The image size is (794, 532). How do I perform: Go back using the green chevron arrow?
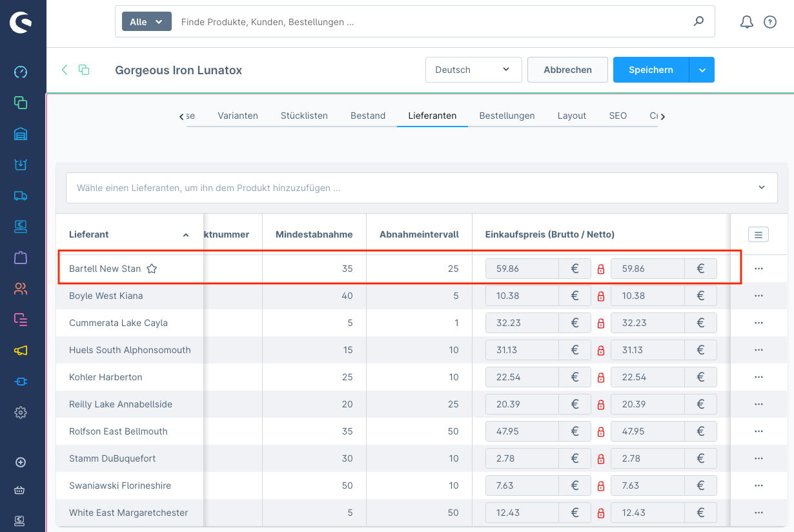(64, 70)
